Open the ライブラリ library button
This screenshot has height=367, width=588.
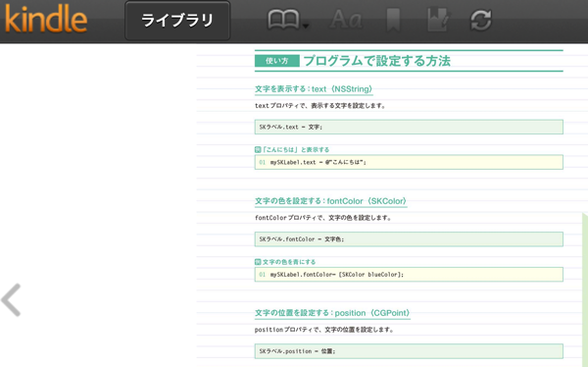coord(177,21)
